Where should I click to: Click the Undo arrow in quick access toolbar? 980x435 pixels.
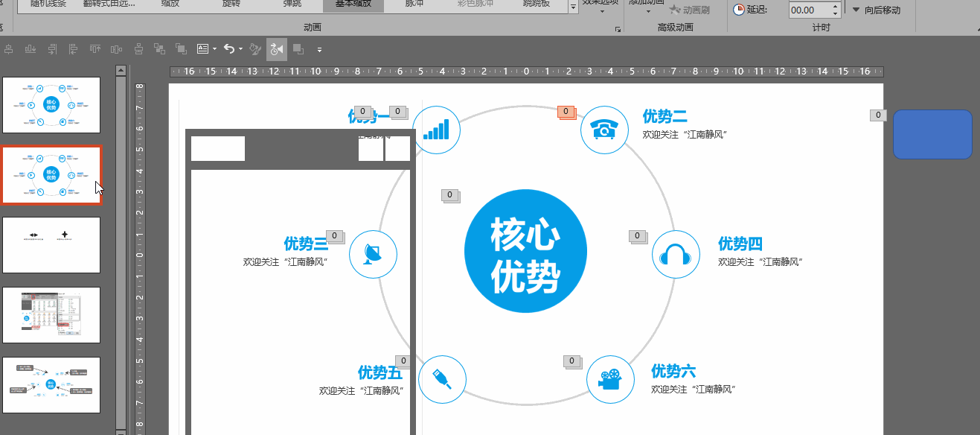coord(228,49)
